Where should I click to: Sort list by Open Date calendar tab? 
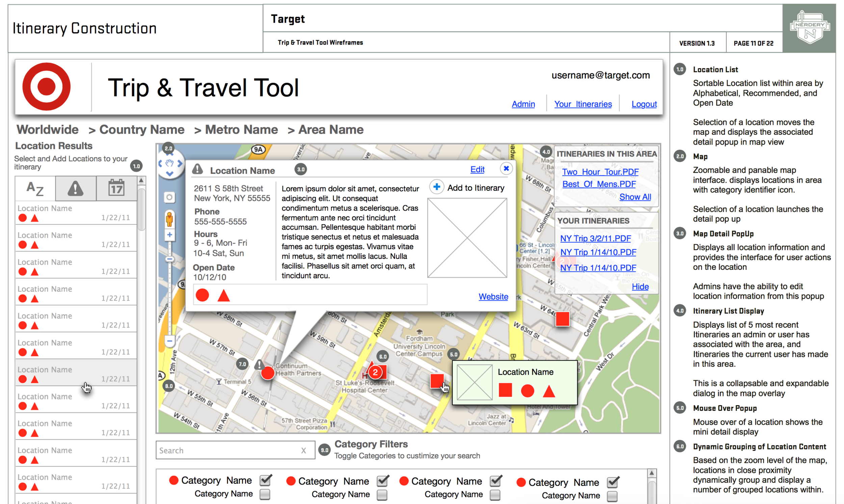116,188
